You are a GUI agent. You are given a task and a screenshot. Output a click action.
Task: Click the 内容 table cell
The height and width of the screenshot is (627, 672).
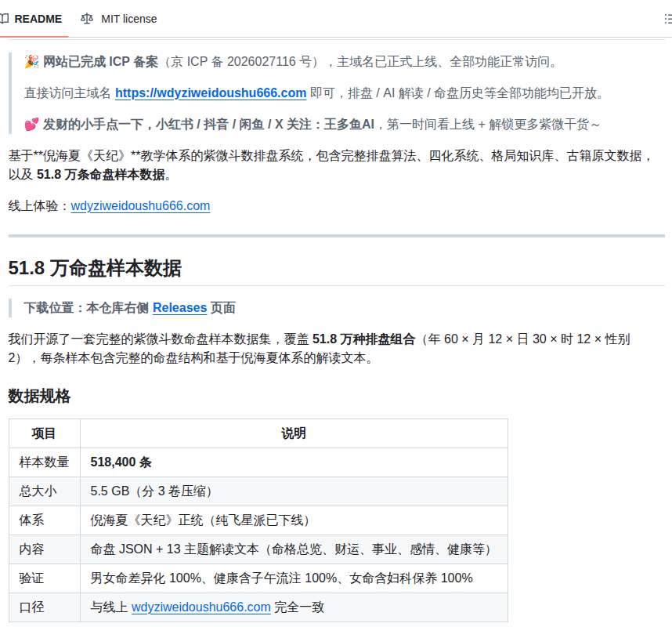[45, 549]
